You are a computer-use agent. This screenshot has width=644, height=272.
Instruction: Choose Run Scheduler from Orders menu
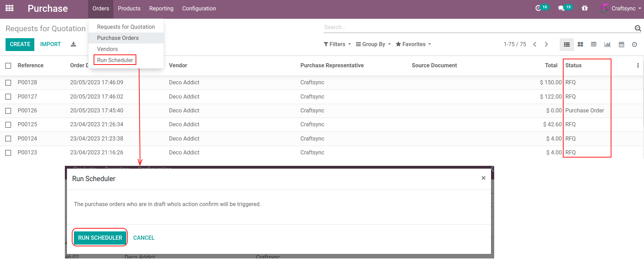115,60
